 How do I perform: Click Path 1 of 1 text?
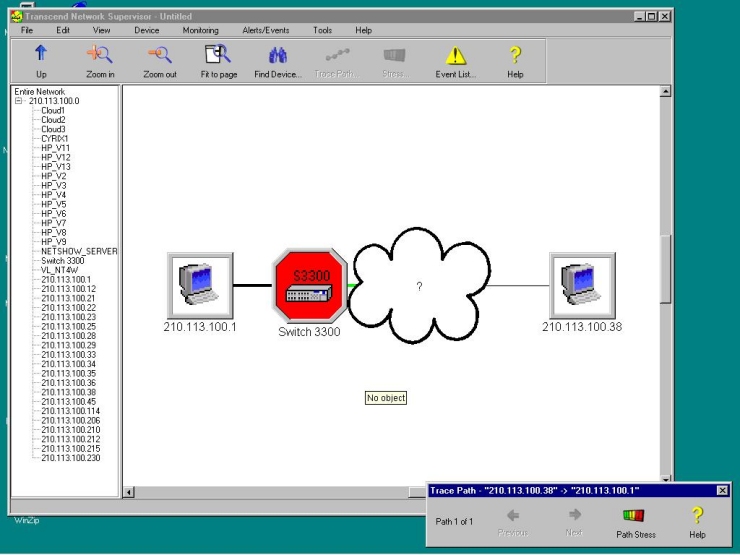(x=454, y=521)
